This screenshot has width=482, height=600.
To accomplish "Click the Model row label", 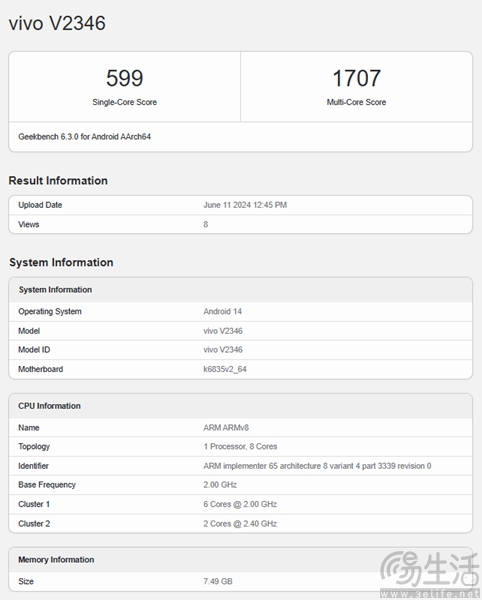I will click(29, 331).
